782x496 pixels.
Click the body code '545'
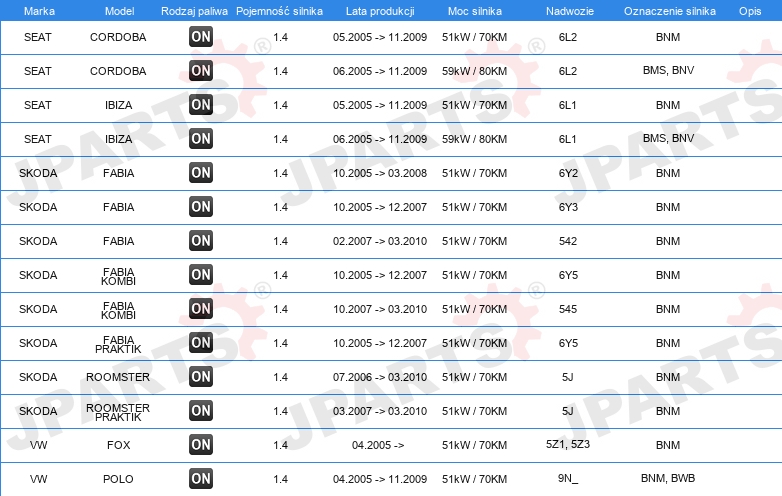[568, 309]
